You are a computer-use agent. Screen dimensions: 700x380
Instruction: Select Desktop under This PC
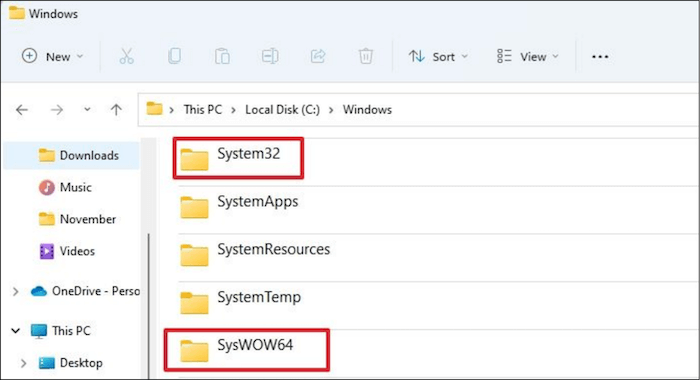tap(71, 363)
